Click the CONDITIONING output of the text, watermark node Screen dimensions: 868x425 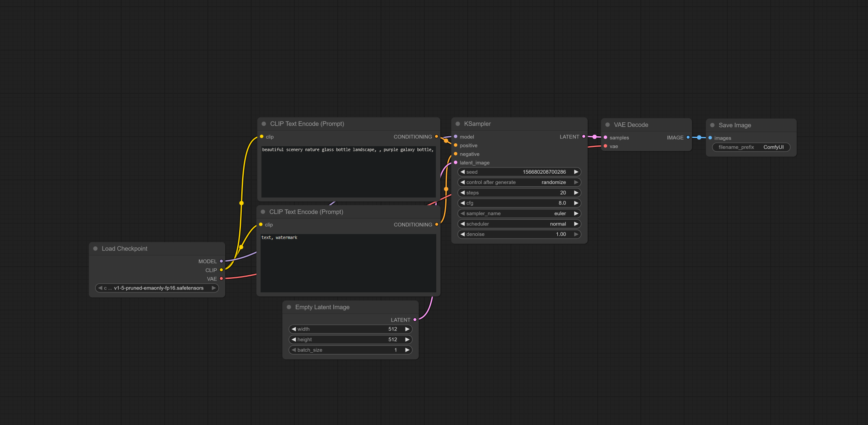(436, 224)
